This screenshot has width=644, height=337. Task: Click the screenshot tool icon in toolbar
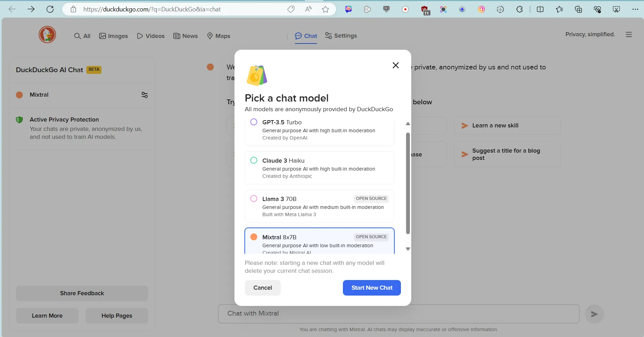(616, 9)
